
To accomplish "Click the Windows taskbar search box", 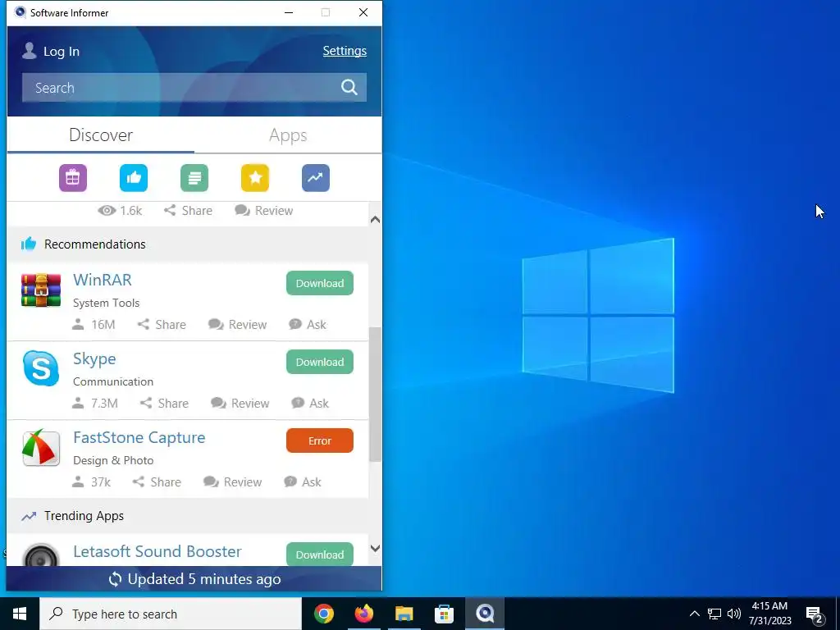I will 171,614.
